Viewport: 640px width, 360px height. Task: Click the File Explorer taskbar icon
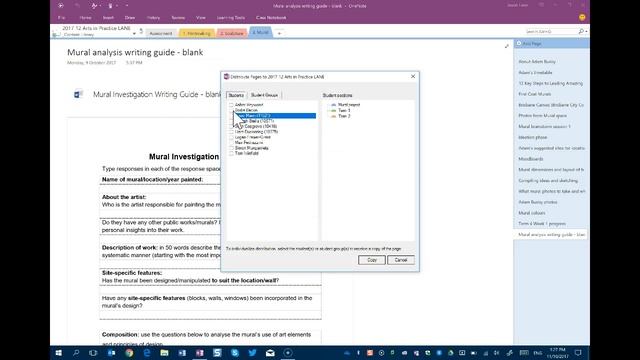[164, 353]
